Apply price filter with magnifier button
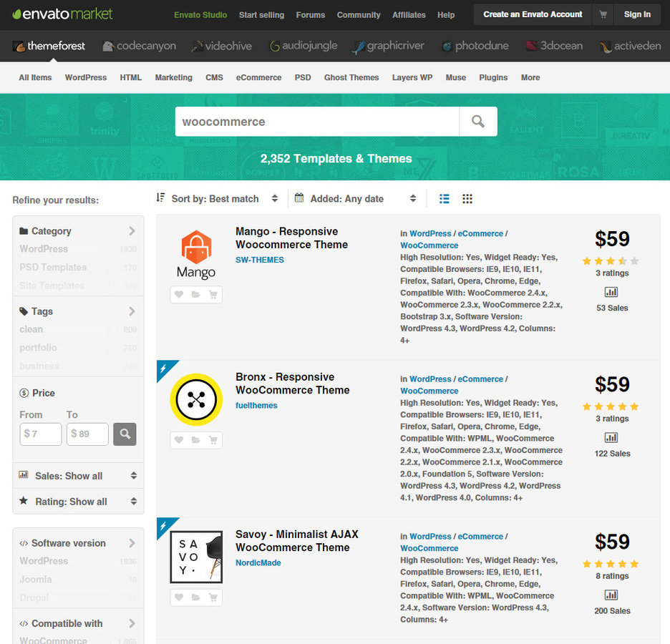The image size is (670, 644). [125, 434]
